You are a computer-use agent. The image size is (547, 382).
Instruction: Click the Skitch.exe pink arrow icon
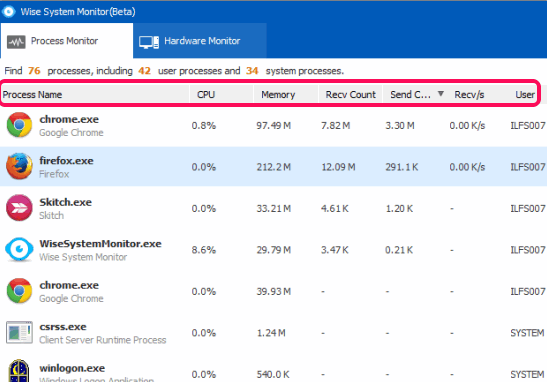click(x=19, y=208)
